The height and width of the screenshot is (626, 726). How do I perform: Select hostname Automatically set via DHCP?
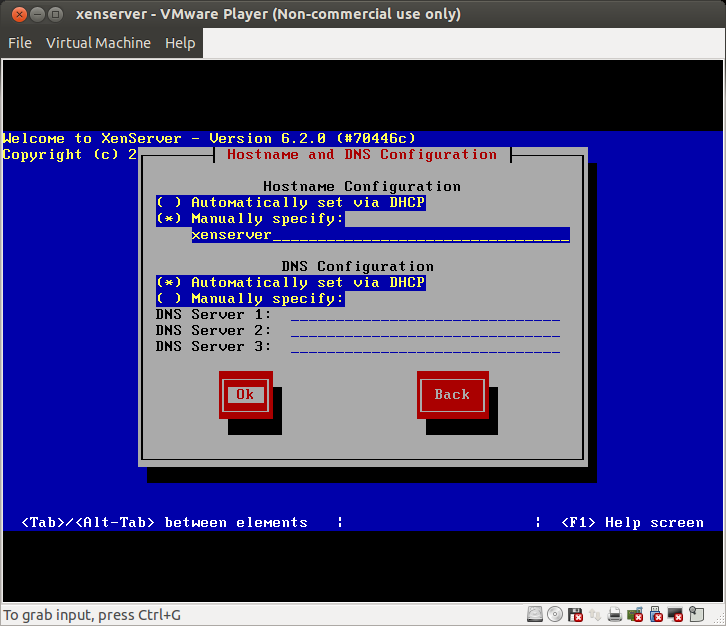(291, 202)
